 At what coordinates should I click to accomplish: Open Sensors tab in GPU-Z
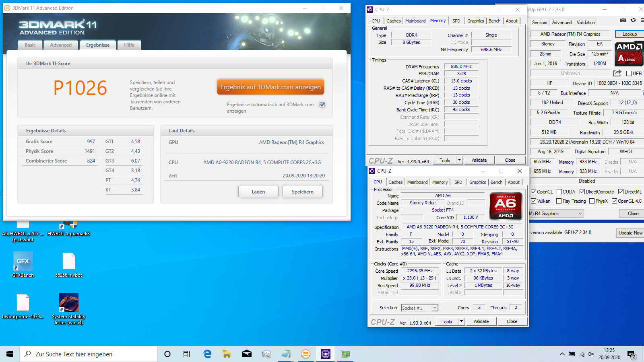(539, 23)
